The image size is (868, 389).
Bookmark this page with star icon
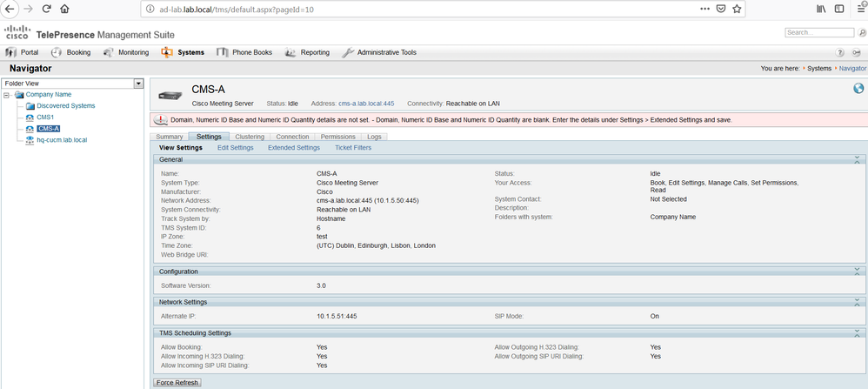click(737, 9)
